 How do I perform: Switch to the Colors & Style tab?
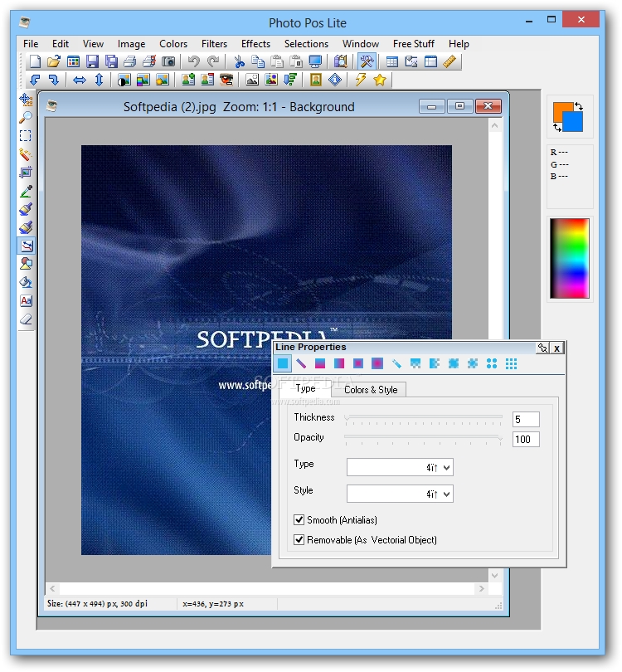point(371,390)
